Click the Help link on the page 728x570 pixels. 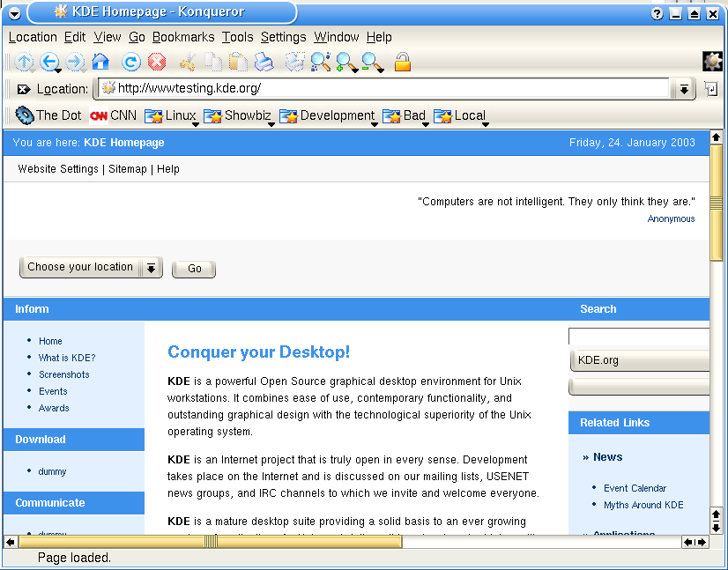[x=168, y=169]
